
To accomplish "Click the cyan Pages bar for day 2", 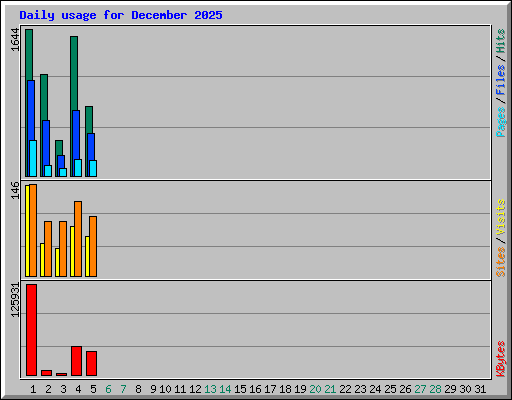I will (48, 171).
